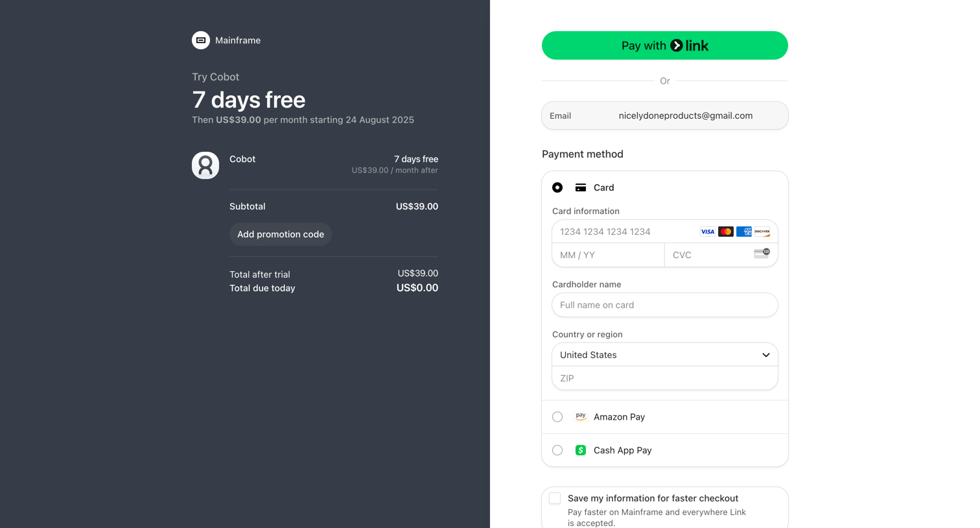Click the Discover card brand icon
The image size is (980, 528).
(762, 232)
